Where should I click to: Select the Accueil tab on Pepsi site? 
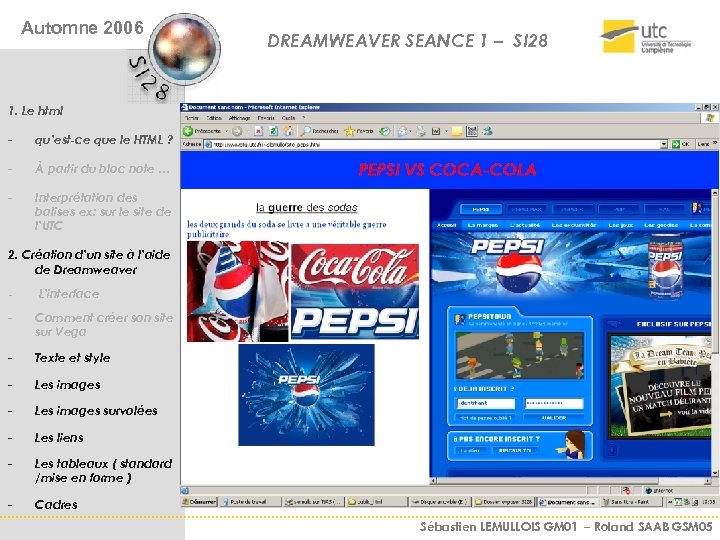[446, 225]
